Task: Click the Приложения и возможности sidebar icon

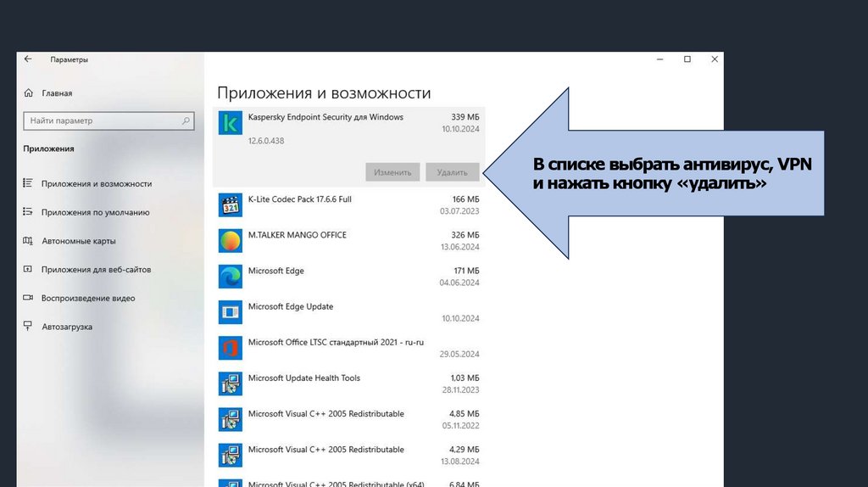Action: [x=28, y=182]
